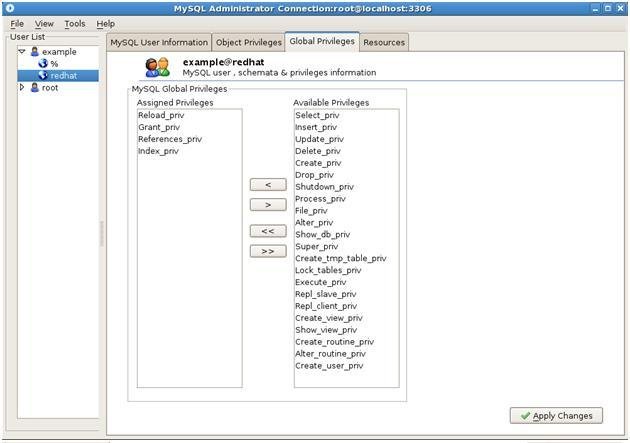The image size is (630, 443).
Task: Select References_priv in Assigned Privileges
Action: pyautogui.click(x=170, y=139)
